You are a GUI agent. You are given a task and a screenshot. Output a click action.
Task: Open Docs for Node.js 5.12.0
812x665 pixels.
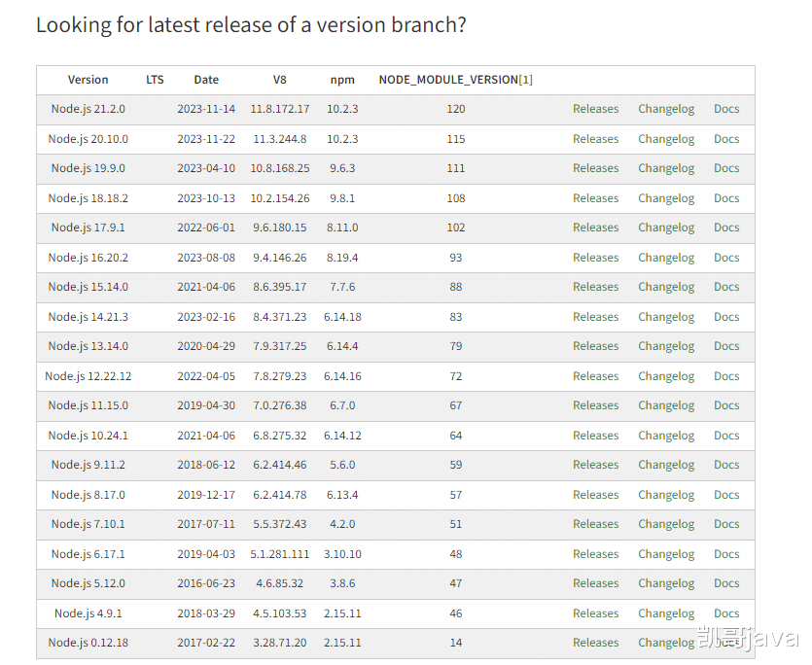tap(726, 583)
